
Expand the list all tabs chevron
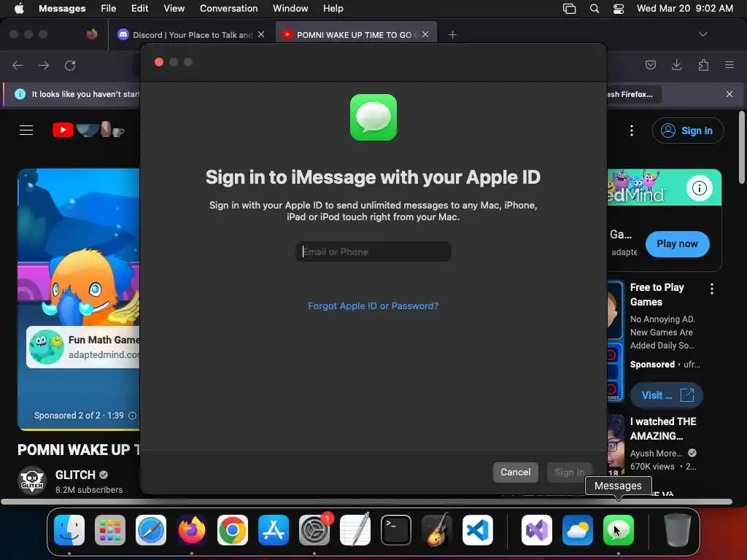[703, 34]
